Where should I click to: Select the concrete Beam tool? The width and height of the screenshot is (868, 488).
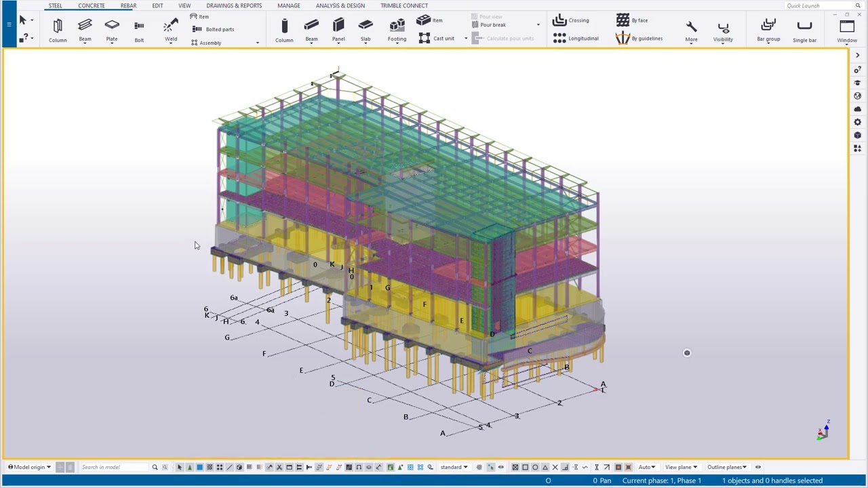tap(311, 30)
